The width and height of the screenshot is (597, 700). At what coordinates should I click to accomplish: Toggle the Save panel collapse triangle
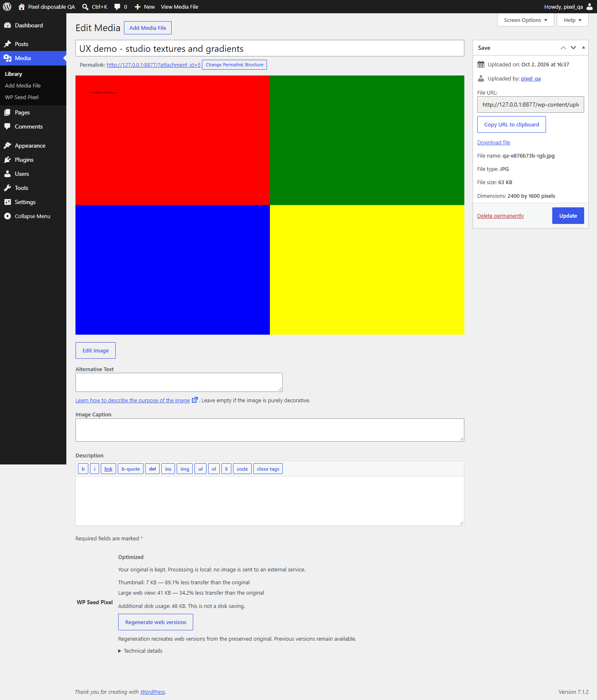pos(583,48)
